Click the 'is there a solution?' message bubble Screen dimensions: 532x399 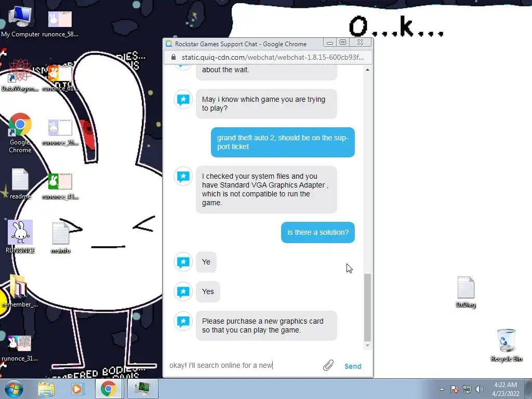coord(317,232)
